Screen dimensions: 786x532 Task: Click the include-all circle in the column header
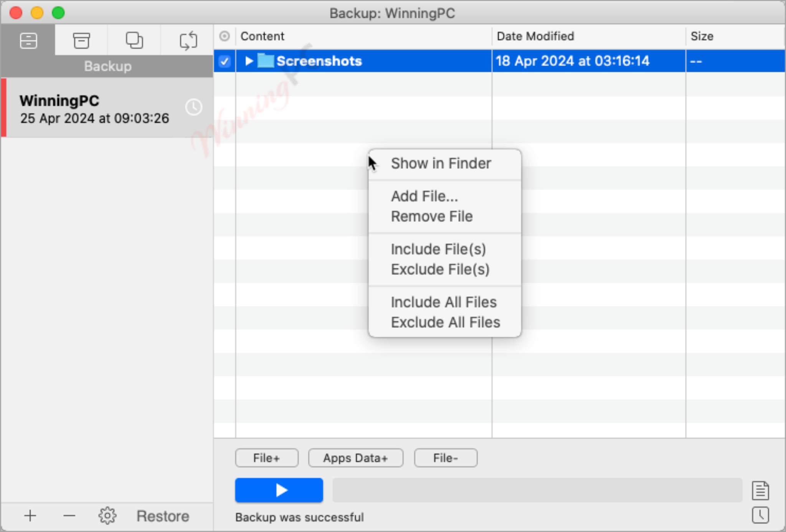(225, 36)
